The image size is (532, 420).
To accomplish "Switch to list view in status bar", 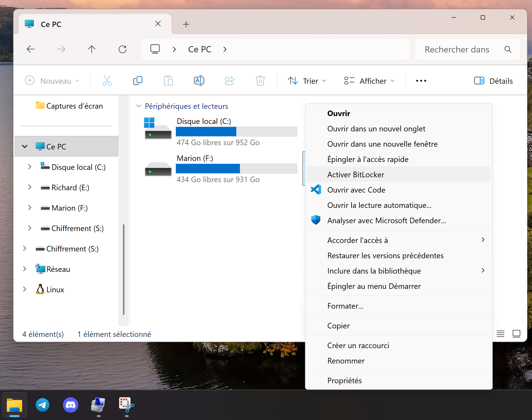I will (500, 334).
